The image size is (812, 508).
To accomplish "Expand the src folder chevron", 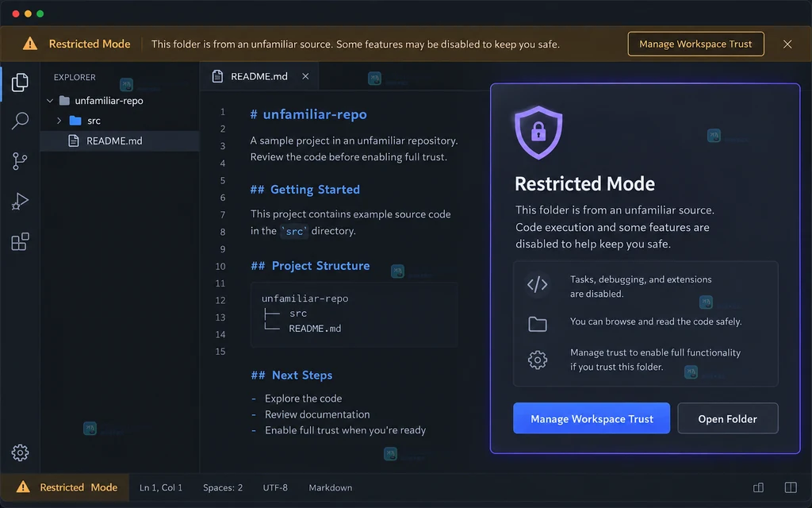I will (x=59, y=121).
